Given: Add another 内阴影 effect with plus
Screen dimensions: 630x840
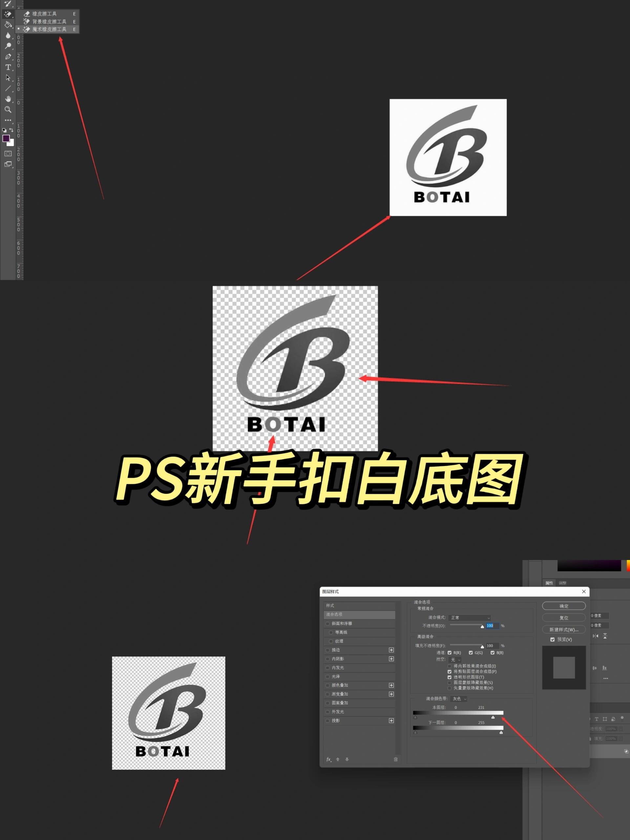Looking at the screenshot, I should tap(391, 659).
